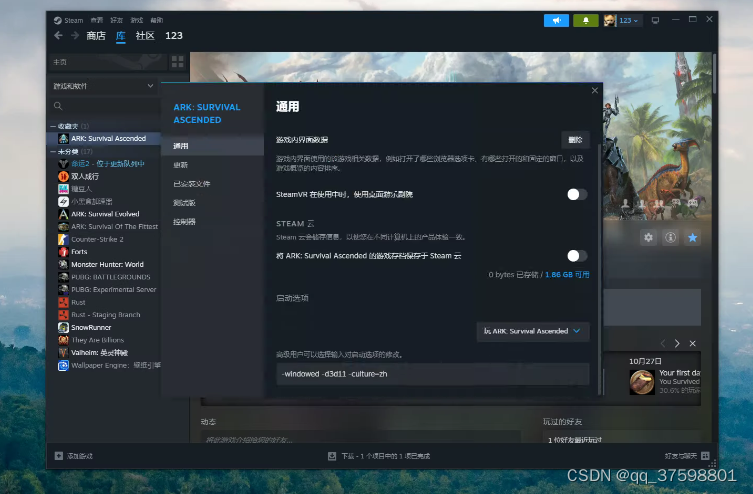
Task: Collapse the uncategorized category
Action: (x=53, y=152)
